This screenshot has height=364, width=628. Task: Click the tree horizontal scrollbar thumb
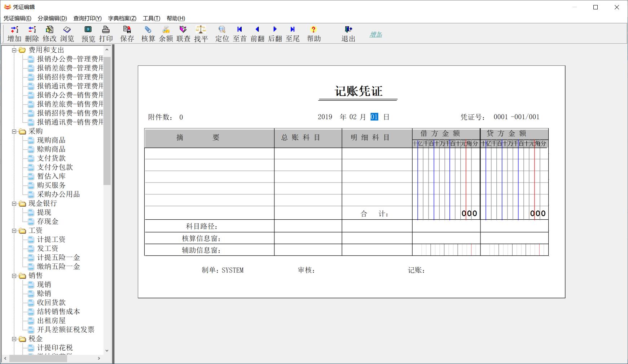(x=39, y=358)
